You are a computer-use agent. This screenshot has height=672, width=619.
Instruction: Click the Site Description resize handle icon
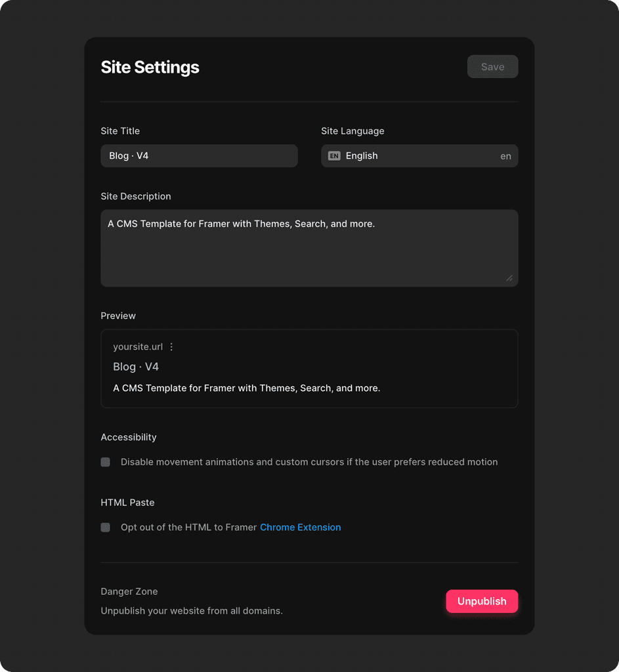click(510, 279)
